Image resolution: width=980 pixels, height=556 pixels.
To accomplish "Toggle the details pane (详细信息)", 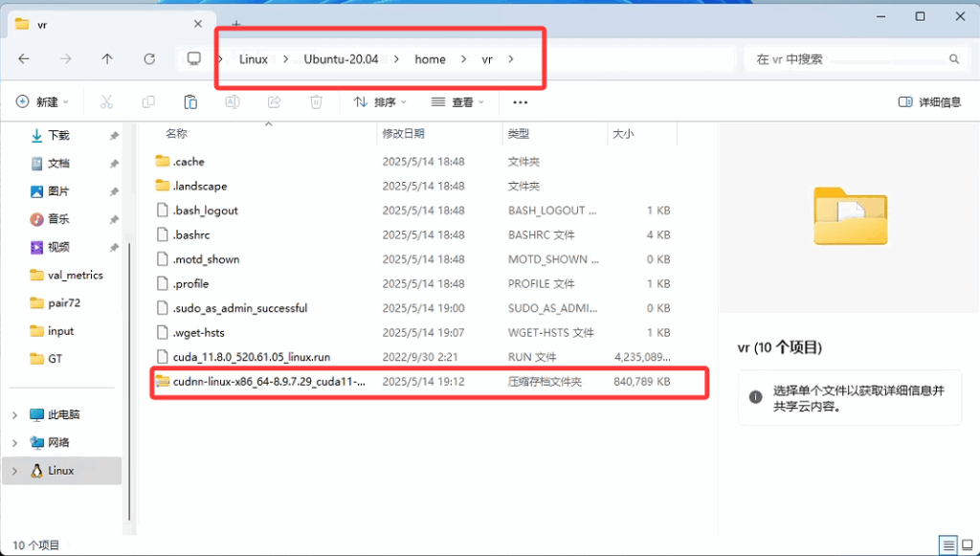I will (x=929, y=102).
